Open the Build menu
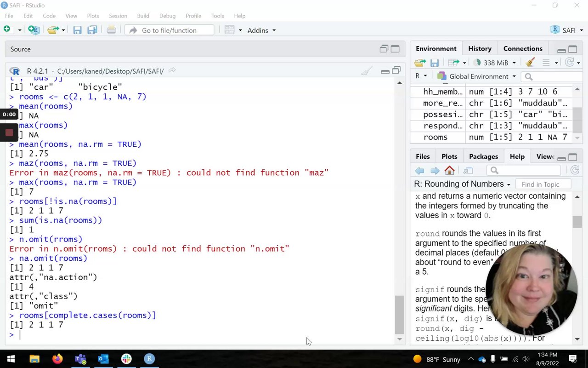 pos(143,16)
